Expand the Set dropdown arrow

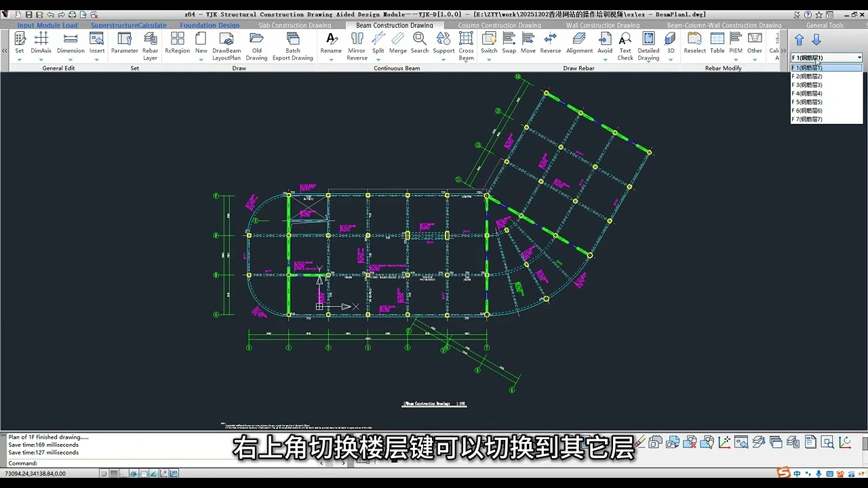(x=19, y=60)
